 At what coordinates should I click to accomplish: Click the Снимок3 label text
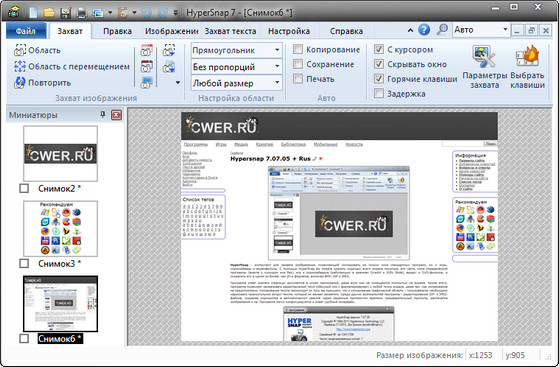click(x=60, y=264)
